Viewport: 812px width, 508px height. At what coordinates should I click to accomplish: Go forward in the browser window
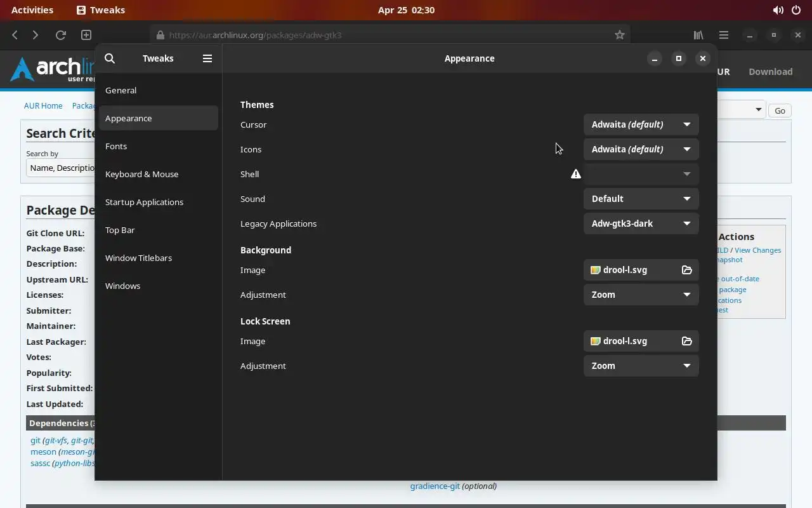tap(36, 35)
